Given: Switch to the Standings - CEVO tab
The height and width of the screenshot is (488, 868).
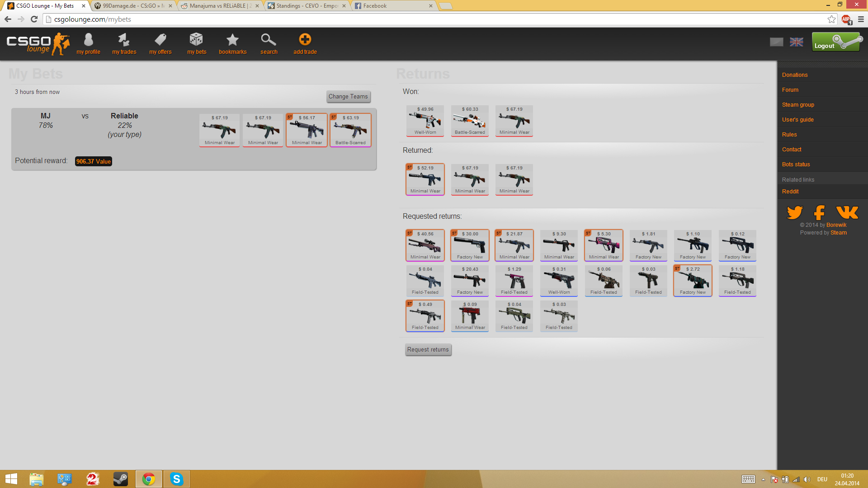Looking at the screenshot, I should click(x=307, y=6).
